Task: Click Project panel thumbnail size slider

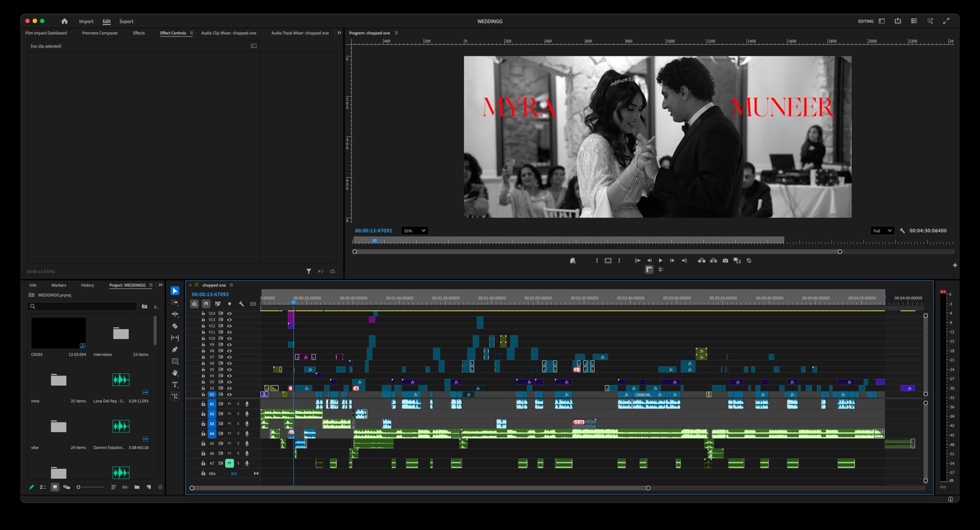Action: (x=91, y=487)
